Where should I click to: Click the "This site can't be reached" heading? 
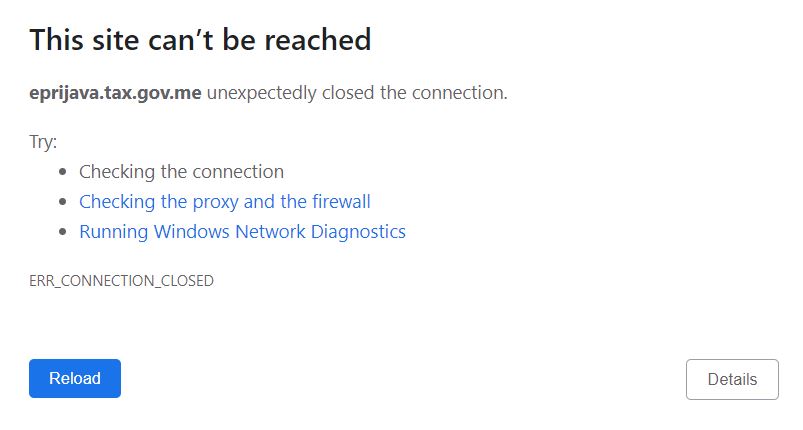click(200, 40)
